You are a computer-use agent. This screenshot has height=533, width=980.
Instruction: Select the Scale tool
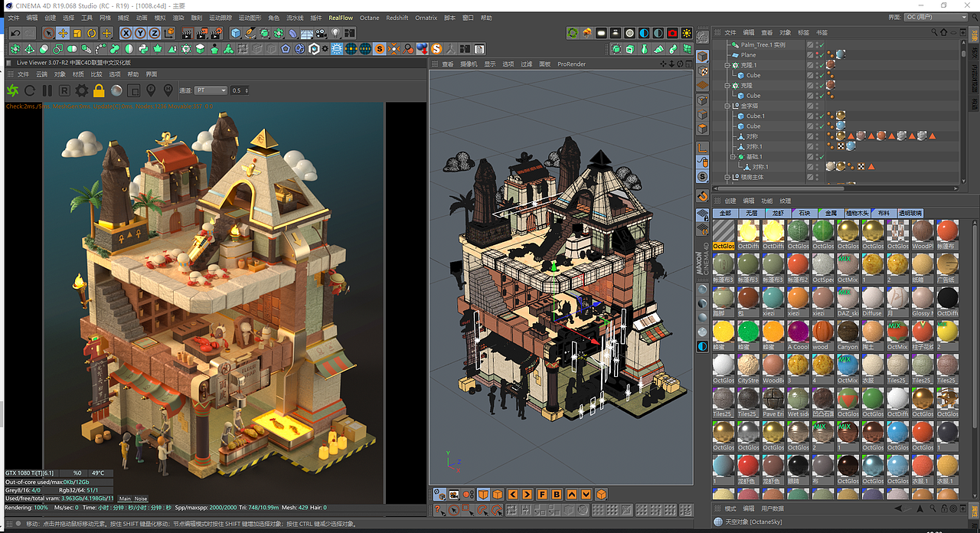tap(77, 33)
